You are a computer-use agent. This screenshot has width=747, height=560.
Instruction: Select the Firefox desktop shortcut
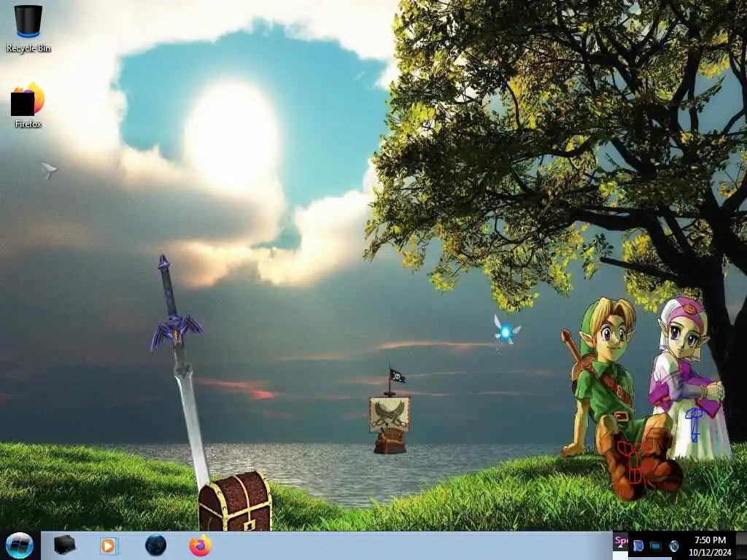pyautogui.click(x=28, y=105)
